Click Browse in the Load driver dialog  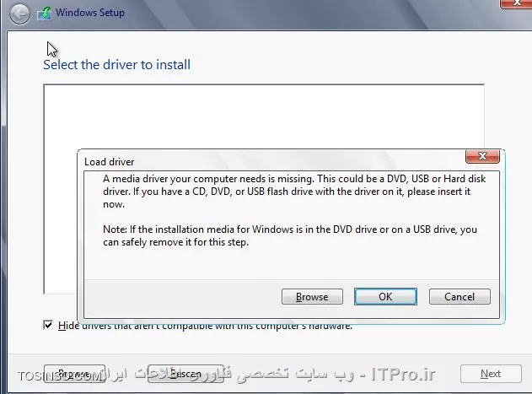(312, 297)
